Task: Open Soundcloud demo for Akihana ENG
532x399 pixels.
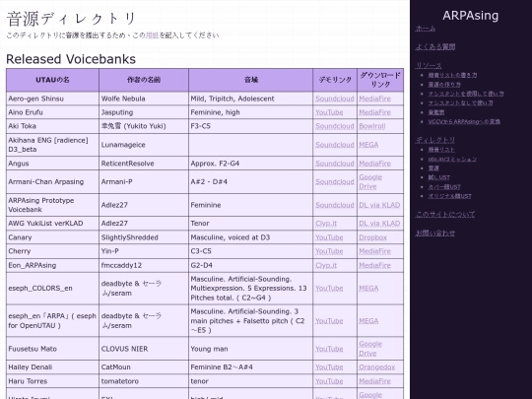Action: tap(335, 145)
